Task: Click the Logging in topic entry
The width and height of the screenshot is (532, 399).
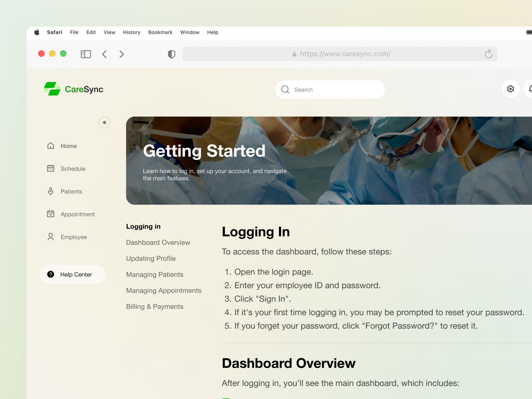Action: coord(143,226)
